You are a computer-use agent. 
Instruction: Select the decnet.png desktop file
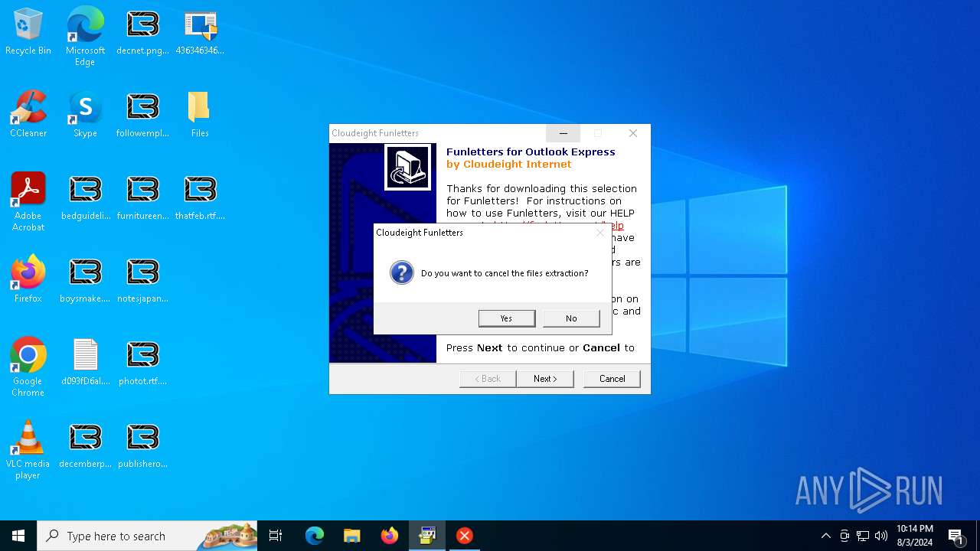tap(142, 33)
